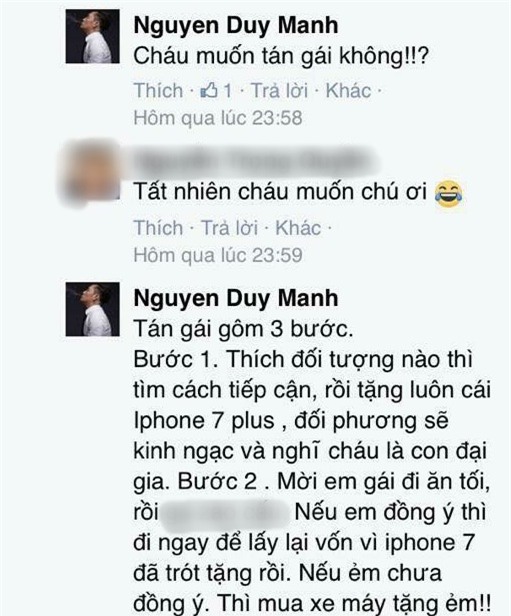Open the 'Hôm qua lúc 23:59' timestamp

[x=218, y=255]
